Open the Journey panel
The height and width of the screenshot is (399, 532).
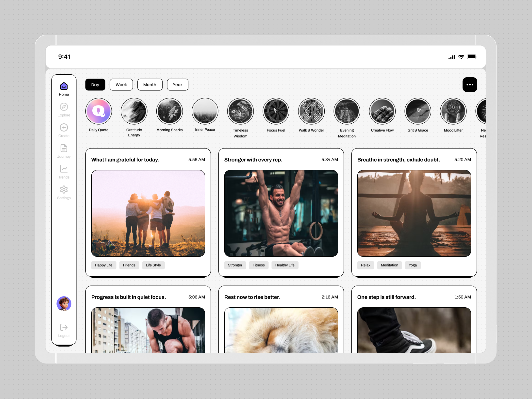pyautogui.click(x=64, y=149)
